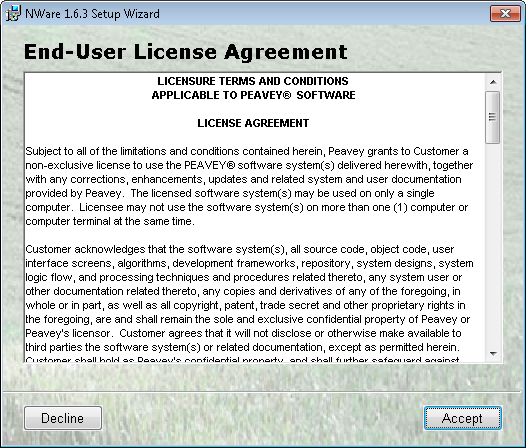Click the line 'computer terminal at the same time.'

point(110,221)
